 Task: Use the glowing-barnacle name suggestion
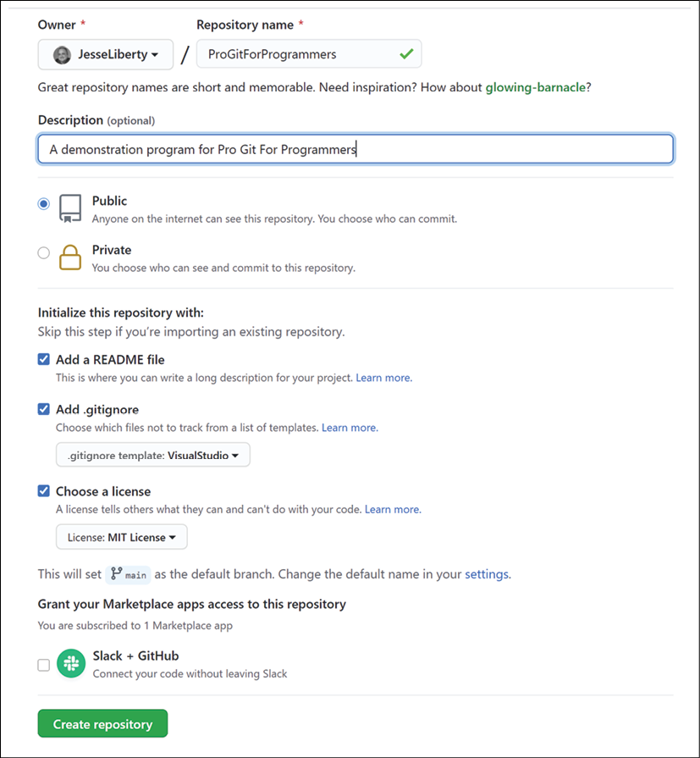click(535, 87)
